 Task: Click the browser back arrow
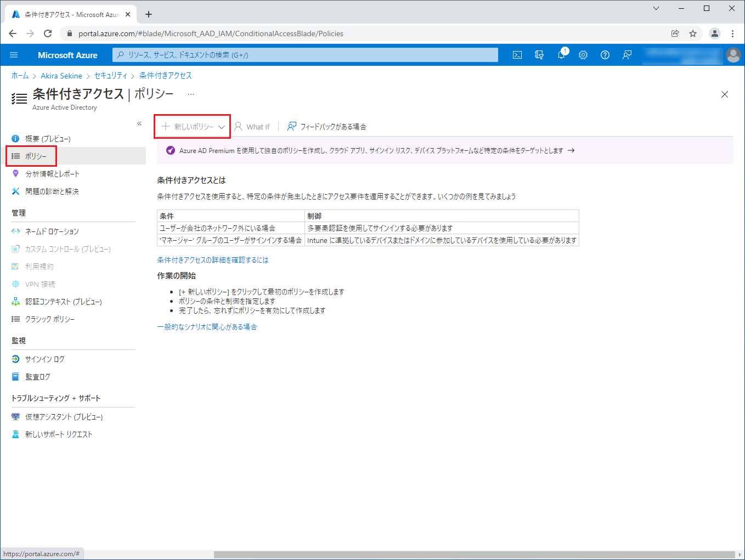[x=13, y=33]
